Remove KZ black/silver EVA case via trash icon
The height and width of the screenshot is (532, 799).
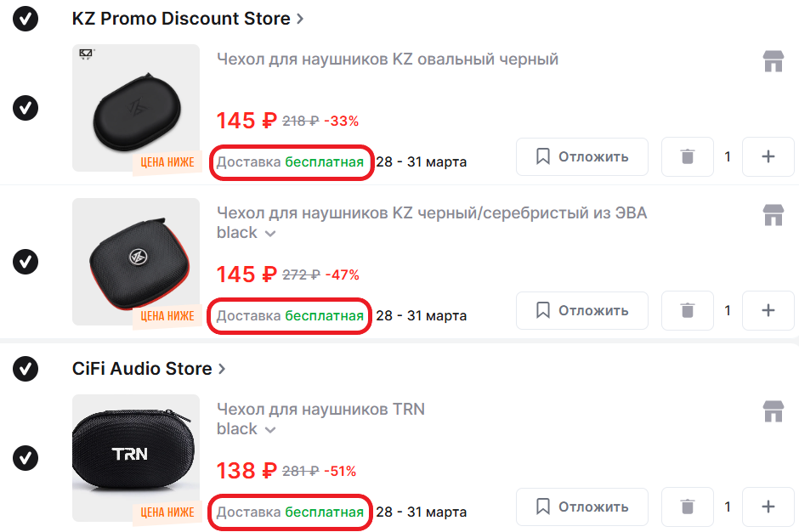point(688,310)
